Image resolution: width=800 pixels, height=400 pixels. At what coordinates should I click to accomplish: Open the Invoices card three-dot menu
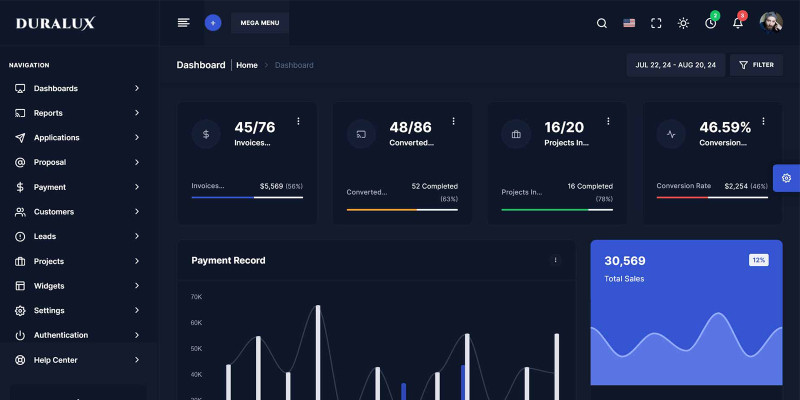[298, 121]
